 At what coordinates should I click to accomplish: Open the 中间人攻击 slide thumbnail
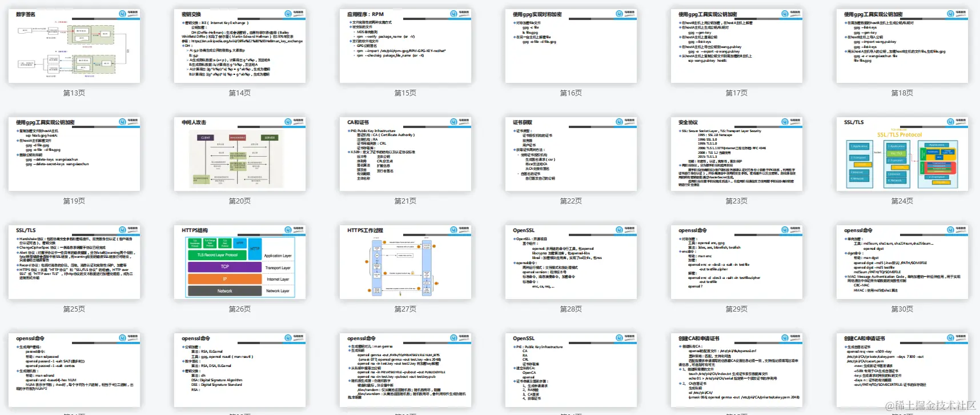point(240,154)
